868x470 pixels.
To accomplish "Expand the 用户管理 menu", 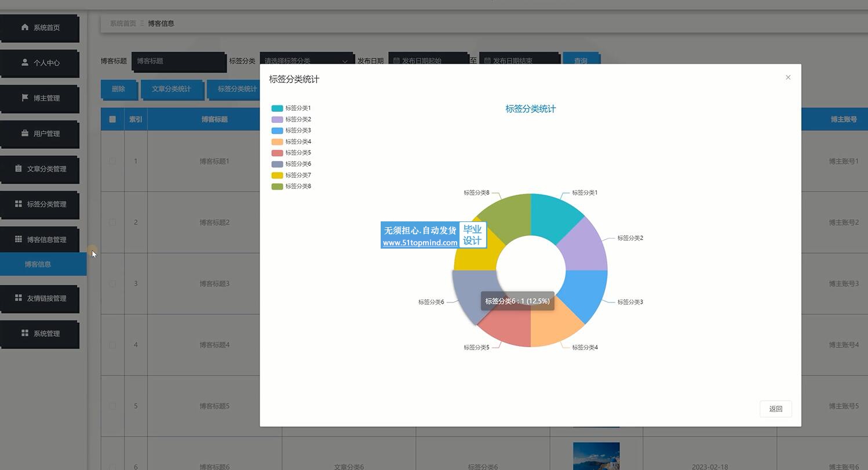I will point(39,133).
